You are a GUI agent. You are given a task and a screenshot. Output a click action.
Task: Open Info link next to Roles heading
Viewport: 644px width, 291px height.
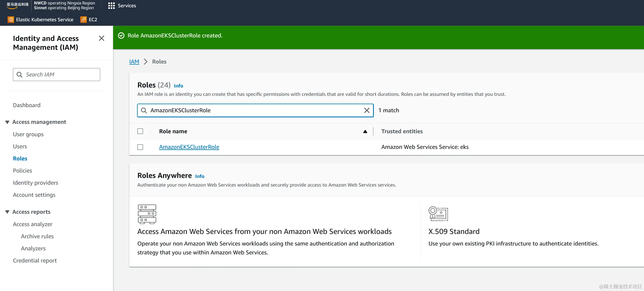click(x=178, y=86)
